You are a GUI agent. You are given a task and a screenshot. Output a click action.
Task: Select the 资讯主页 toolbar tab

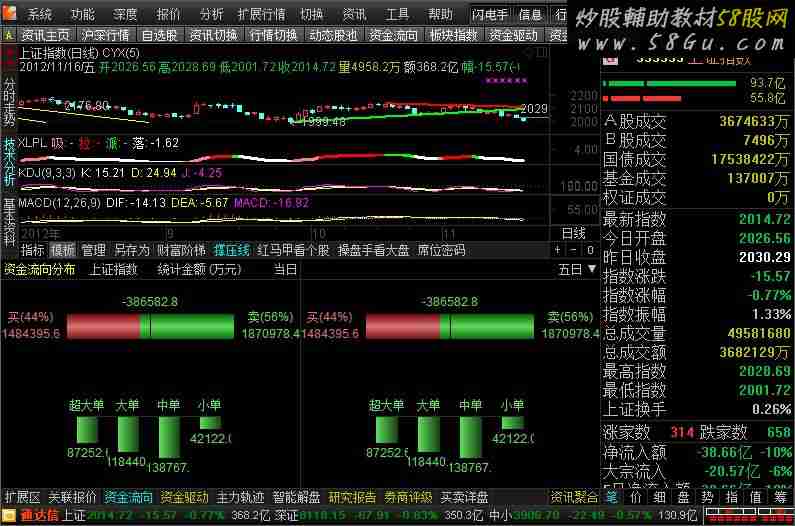pyautogui.click(x=45, y=36)
